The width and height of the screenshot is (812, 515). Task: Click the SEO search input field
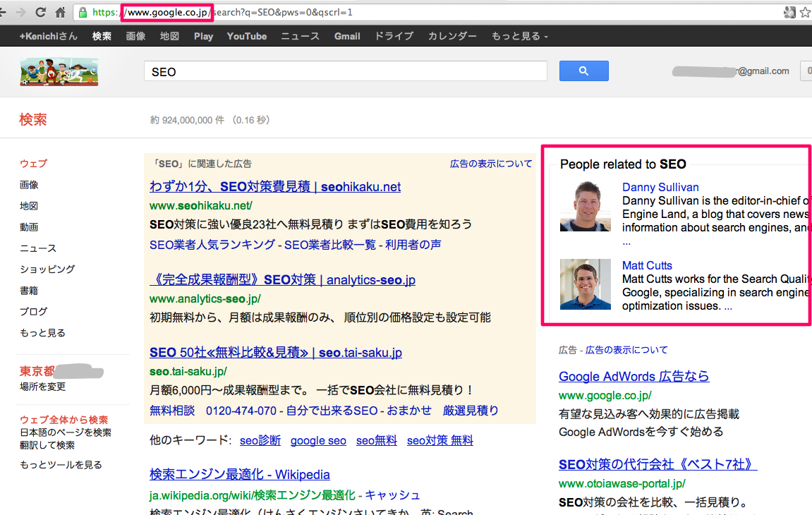346,71
